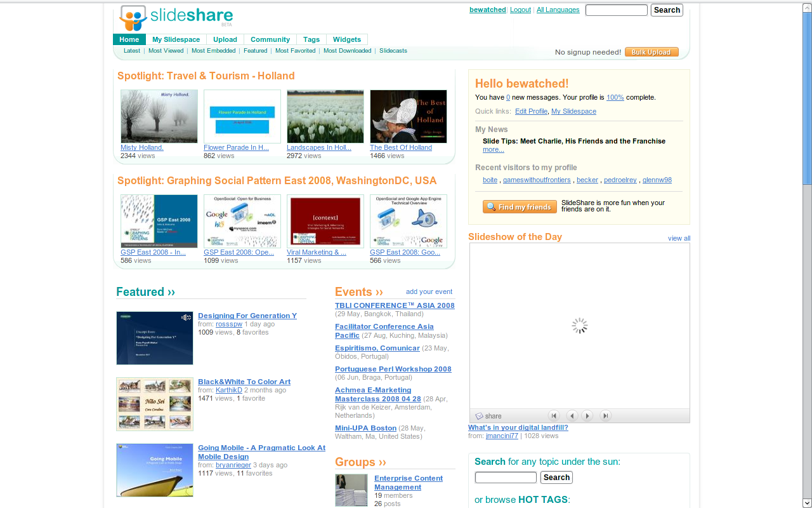Visit profile of visitor becker
Viewport: 812px width, 508px height.
tap(587, 180)
